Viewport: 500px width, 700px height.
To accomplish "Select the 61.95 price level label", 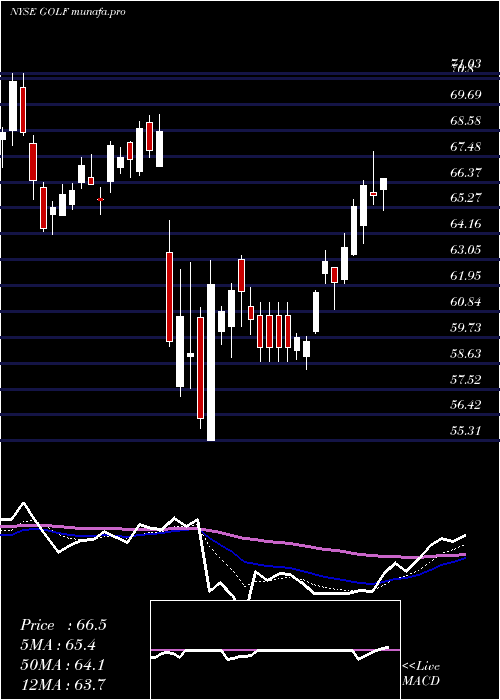I will pyautogui.click(x=466, y=275).
